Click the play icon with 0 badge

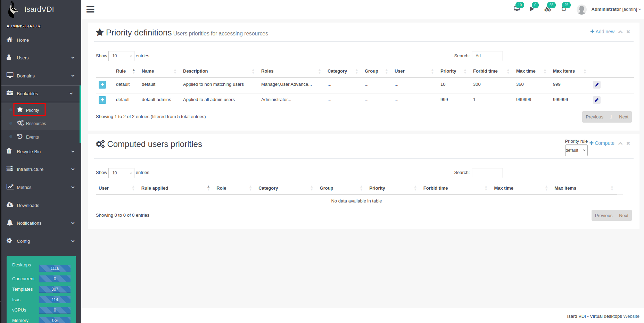click(532, 9)
